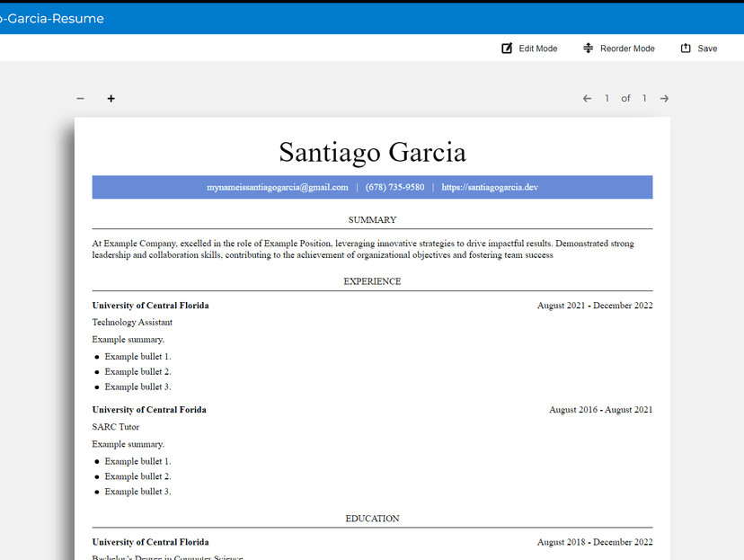Activate Edit Mode label
Viewport: 744px width, 560px height.
538,49
